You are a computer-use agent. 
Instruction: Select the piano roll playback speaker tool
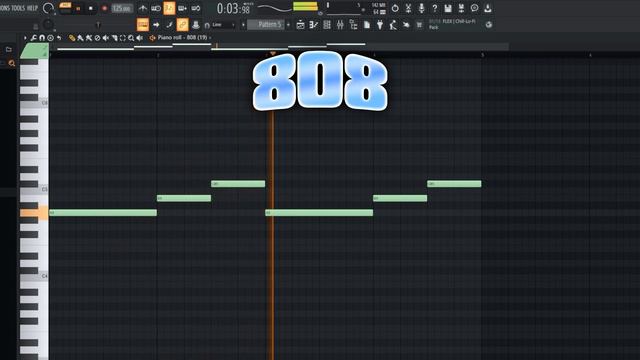(x=140, y=38)
